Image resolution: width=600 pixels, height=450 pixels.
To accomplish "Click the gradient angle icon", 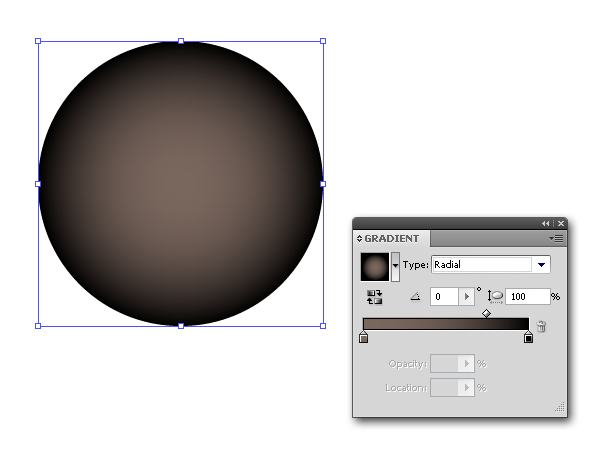I will click(x=416, y=297).
